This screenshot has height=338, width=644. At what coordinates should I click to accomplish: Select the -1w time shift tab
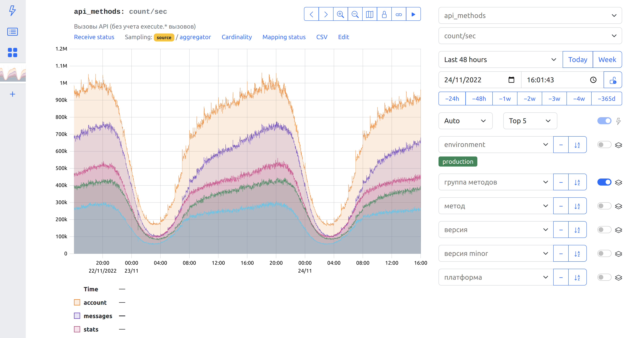pos(505,99)
